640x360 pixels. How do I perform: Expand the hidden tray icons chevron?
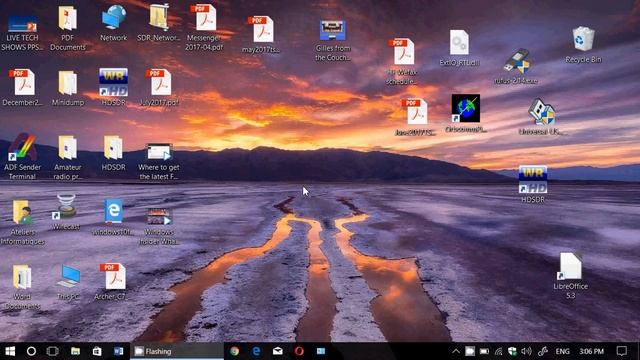(456, 351)
